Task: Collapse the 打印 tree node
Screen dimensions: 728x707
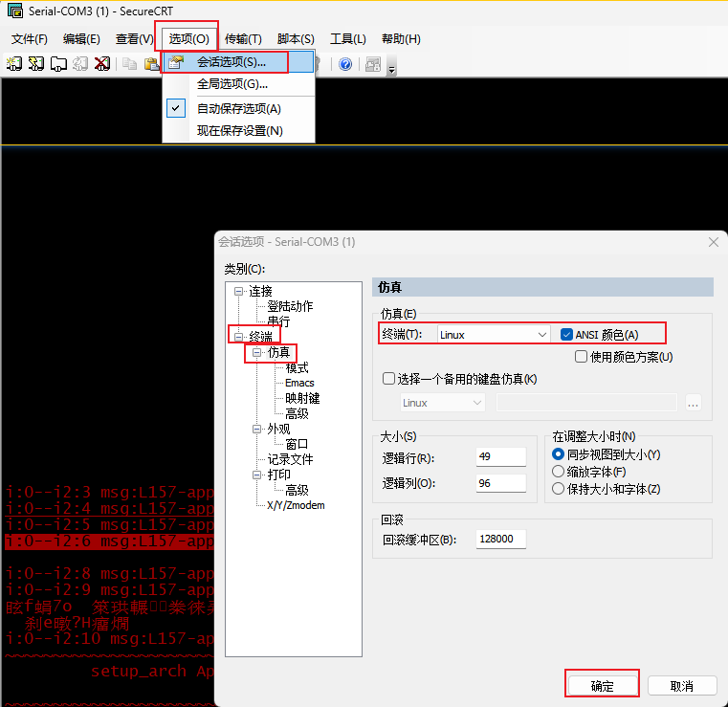Action: (256, 475)
